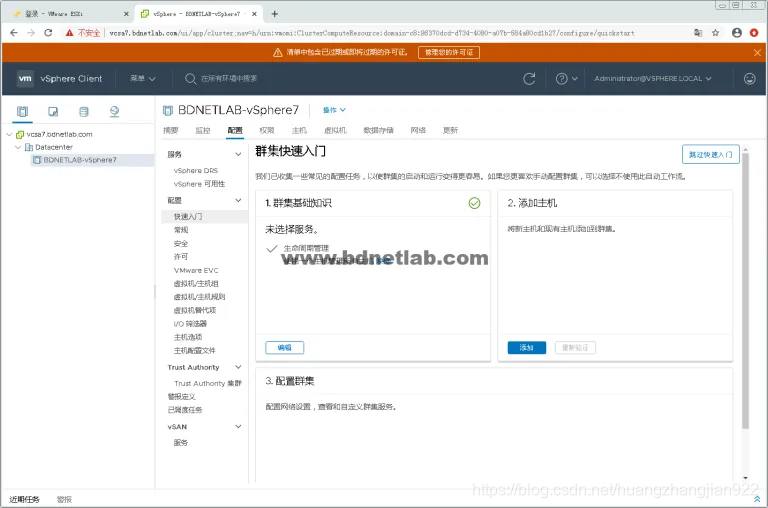Open vSphere DRS settings
The width and height of the screenshot is (768, 508).
pos(195,170)
